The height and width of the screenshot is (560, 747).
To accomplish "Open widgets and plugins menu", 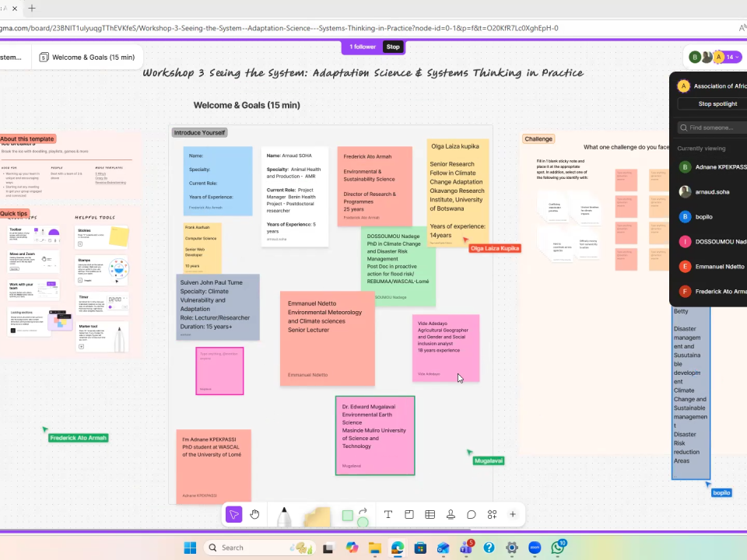I will click(492, 514).
